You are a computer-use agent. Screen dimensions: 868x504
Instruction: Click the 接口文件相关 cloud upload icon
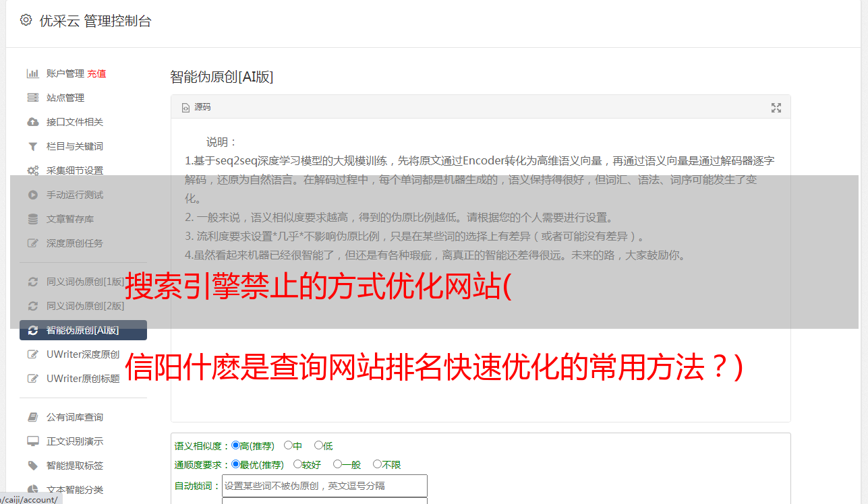click(x=32, y=122)
